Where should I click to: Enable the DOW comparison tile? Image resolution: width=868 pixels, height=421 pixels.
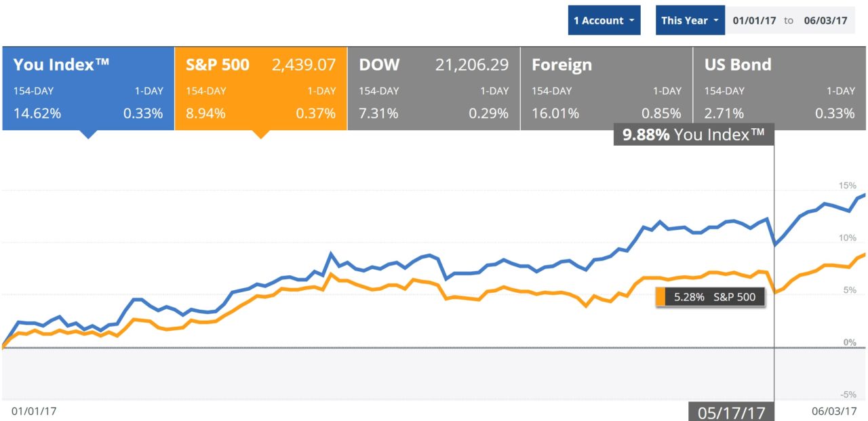[433, 88]
